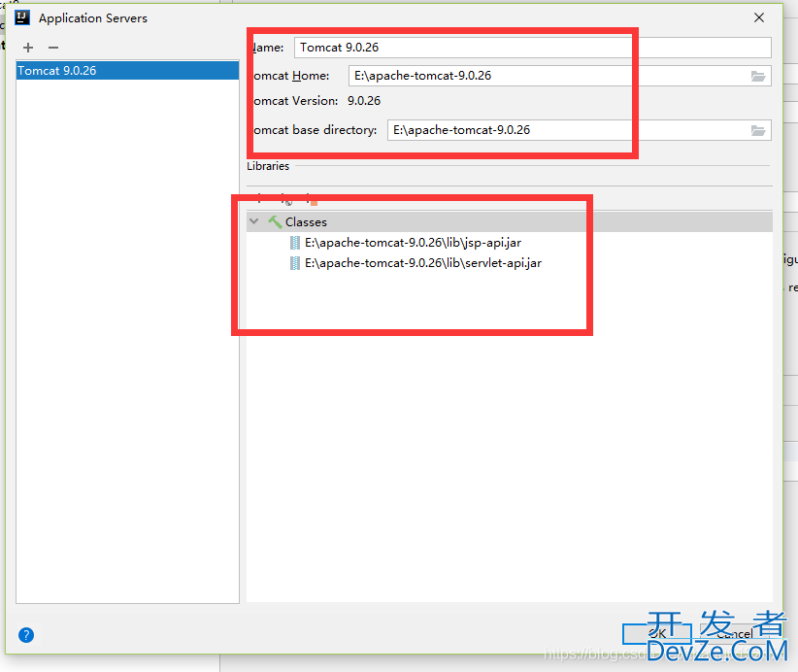
Task: Cancel the Application Servers dialog
Action: (x=734, y=633)
